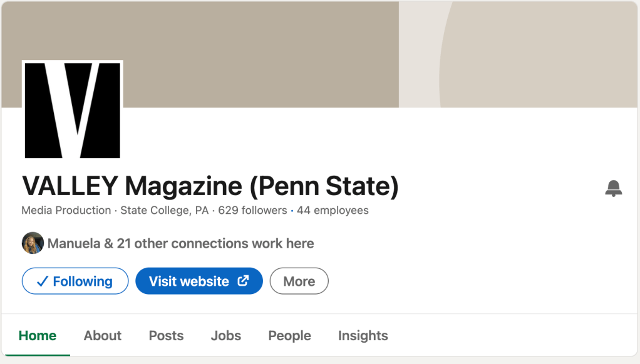Viewport: 640px width, 364px height.
Task: Toggle the Following button to unfollow
Action: [75, 281]
